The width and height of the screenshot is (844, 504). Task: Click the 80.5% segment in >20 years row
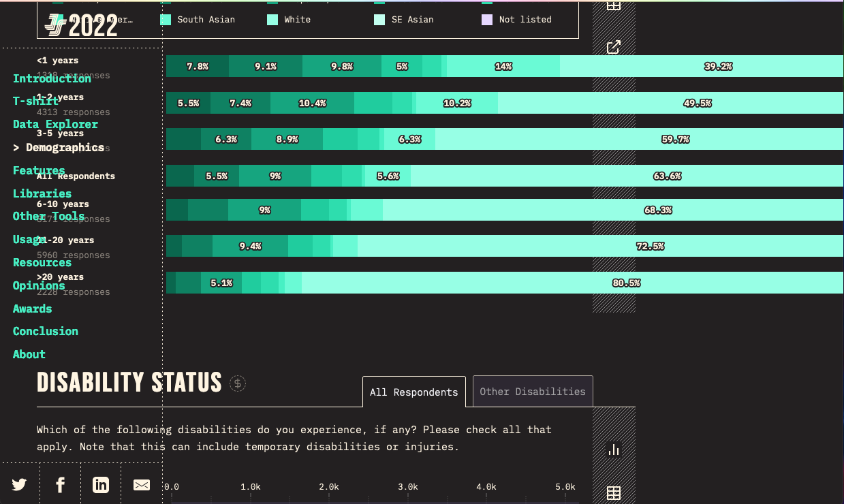coord(573,283)
